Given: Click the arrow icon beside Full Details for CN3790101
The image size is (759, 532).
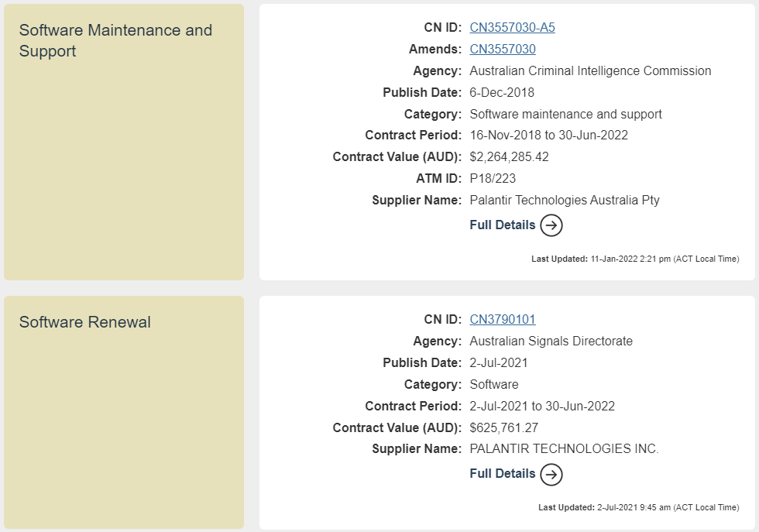Looking at the screenshot, I should click(551, 474).
